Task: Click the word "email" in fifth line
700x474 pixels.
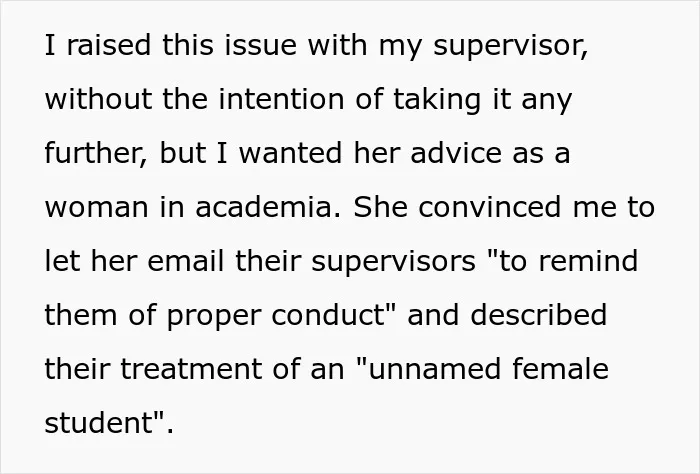Action: tap(186, 261)
